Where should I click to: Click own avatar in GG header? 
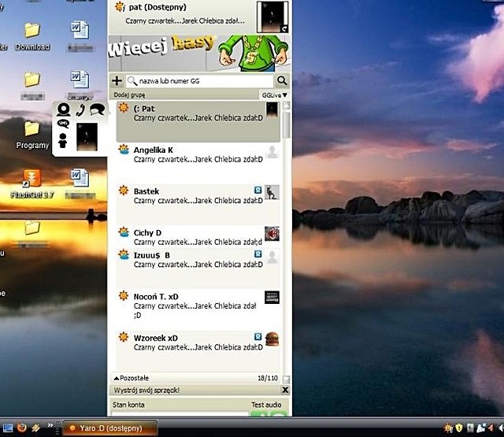pos(272,17)
